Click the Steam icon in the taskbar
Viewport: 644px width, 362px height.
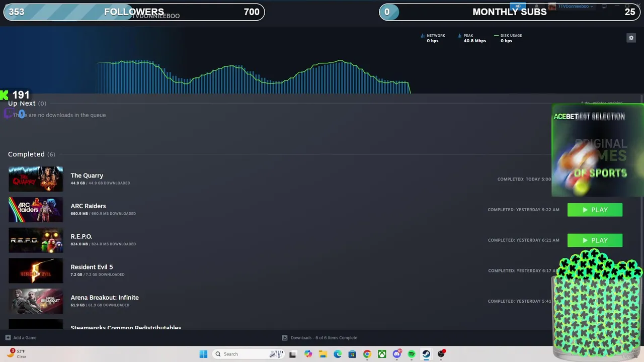click(426, 354)
